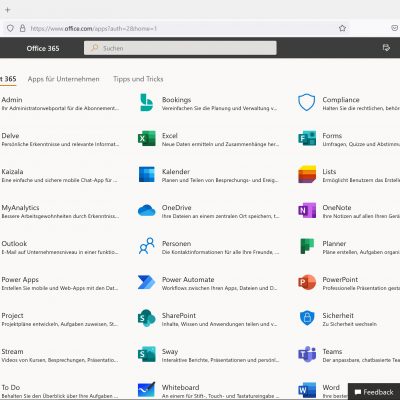This screenshot has height=400, width=400.
Task: Click the OneNote title text
Action: pos(337,207)
